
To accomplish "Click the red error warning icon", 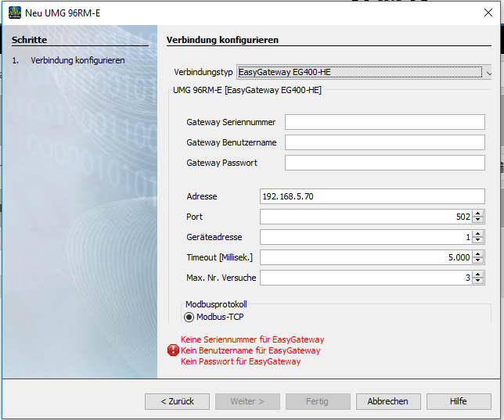I will click(x=173, y=350).
